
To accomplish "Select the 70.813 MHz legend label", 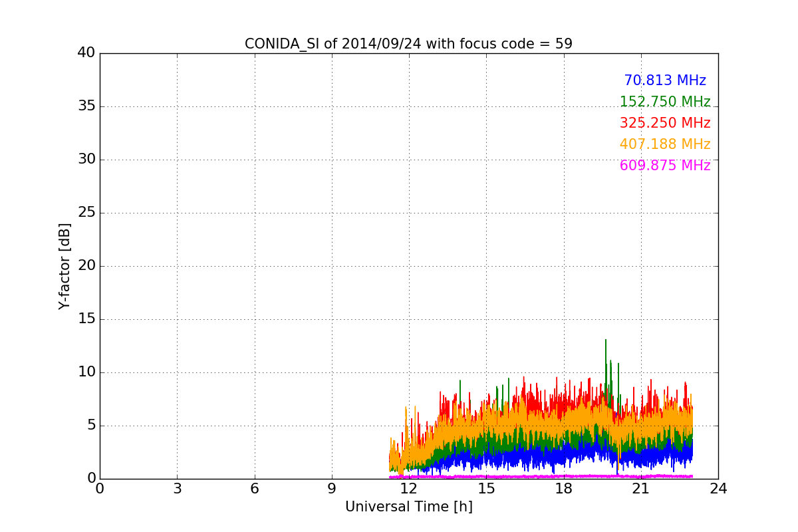I will 665,80.
